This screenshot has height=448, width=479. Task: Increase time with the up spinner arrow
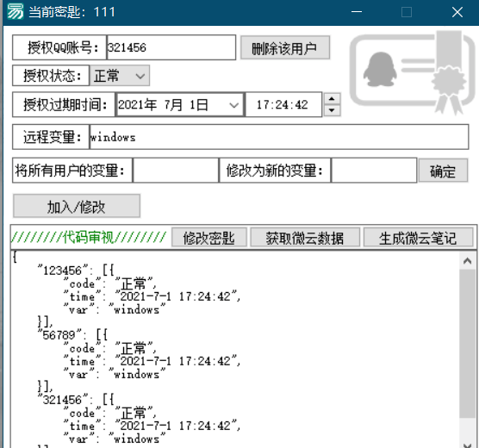click(x=332, y=99)
